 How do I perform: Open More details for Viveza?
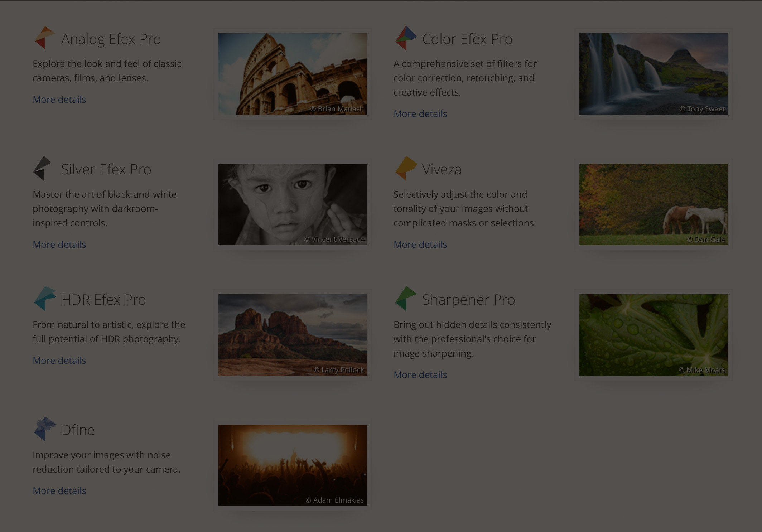(420, 244)
